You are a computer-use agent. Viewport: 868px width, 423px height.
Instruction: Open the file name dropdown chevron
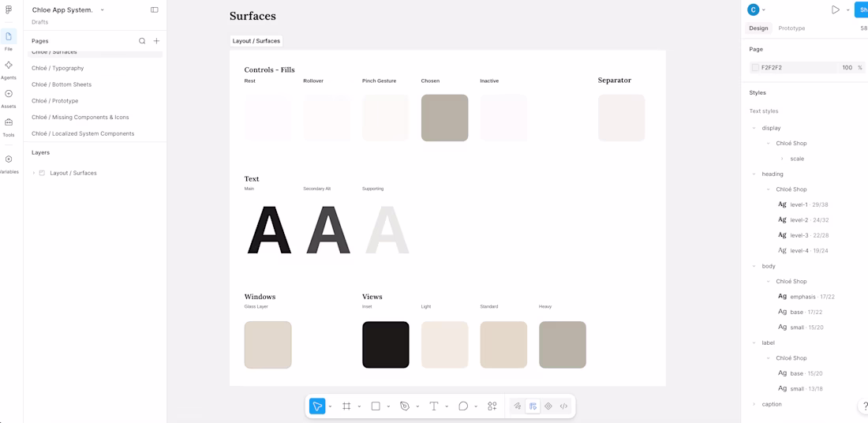pyautogui.click(x=103, y=10)
